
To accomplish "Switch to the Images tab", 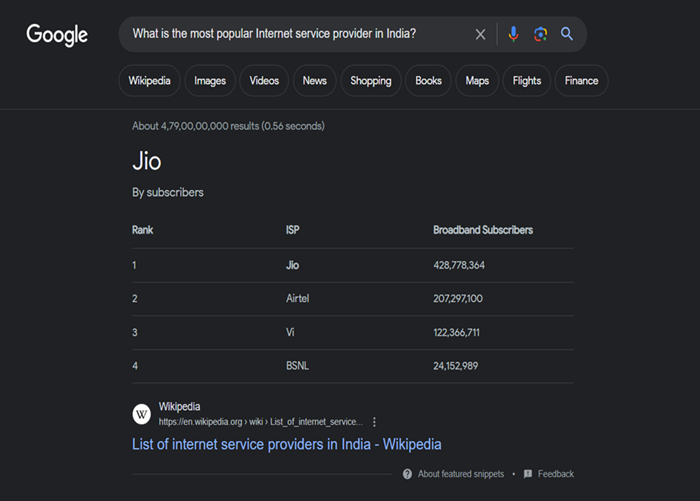I will click(x=210, y=81).
